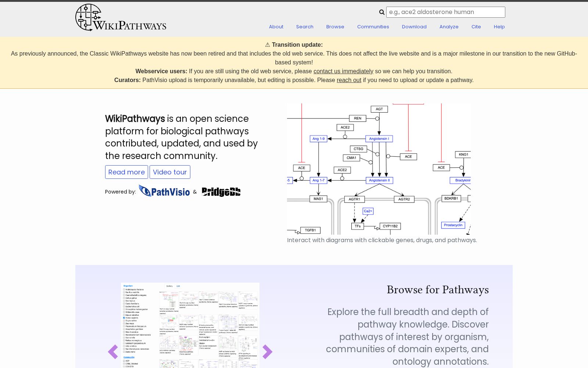Click the AGT node in diagram
This screenshot has height=368, width=588.
click(379, 109)
